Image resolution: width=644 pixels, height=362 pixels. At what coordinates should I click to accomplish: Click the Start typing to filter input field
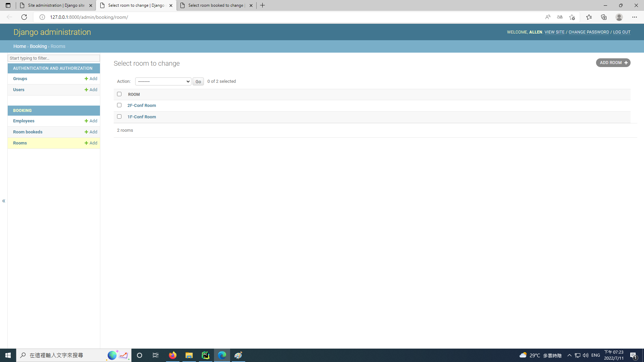[53, 58]
